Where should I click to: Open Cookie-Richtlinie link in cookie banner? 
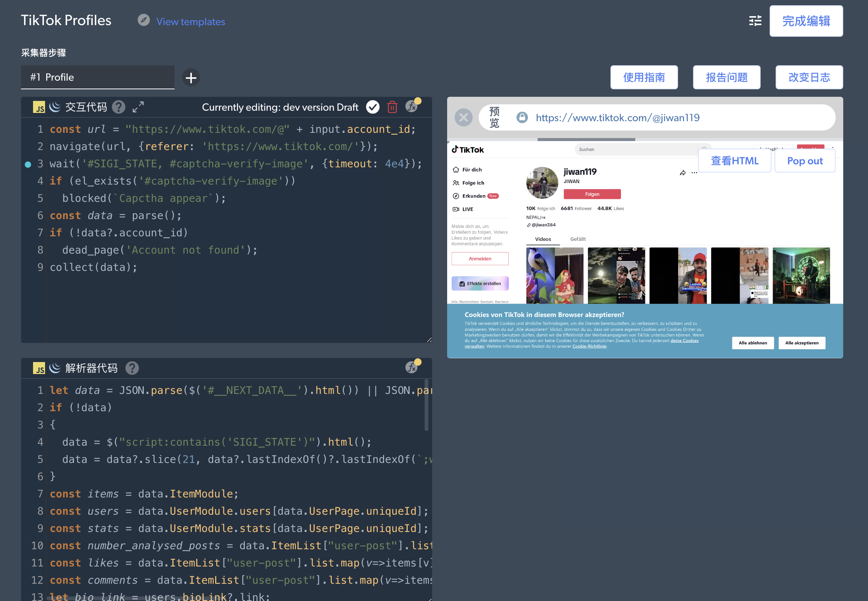(589, 346)
